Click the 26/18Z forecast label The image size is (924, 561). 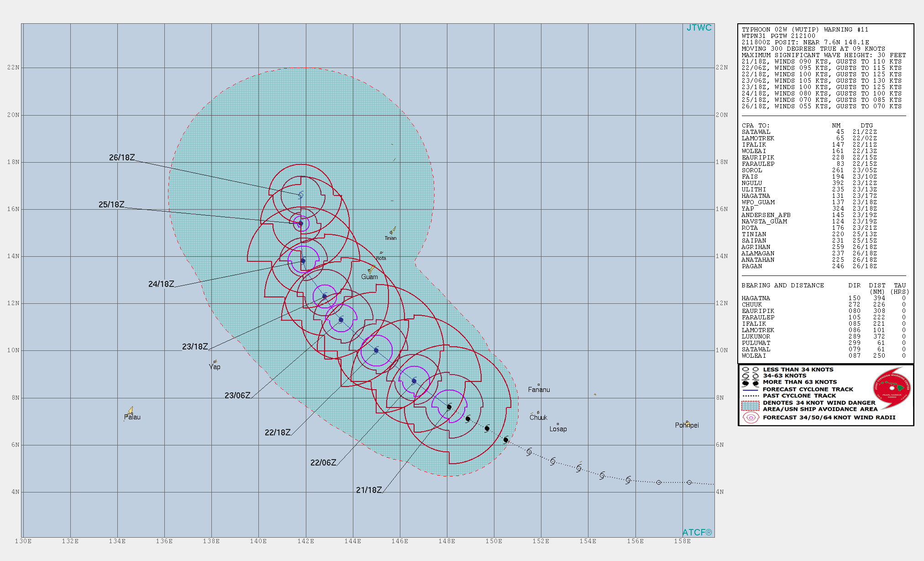click(x=122, y=158)
